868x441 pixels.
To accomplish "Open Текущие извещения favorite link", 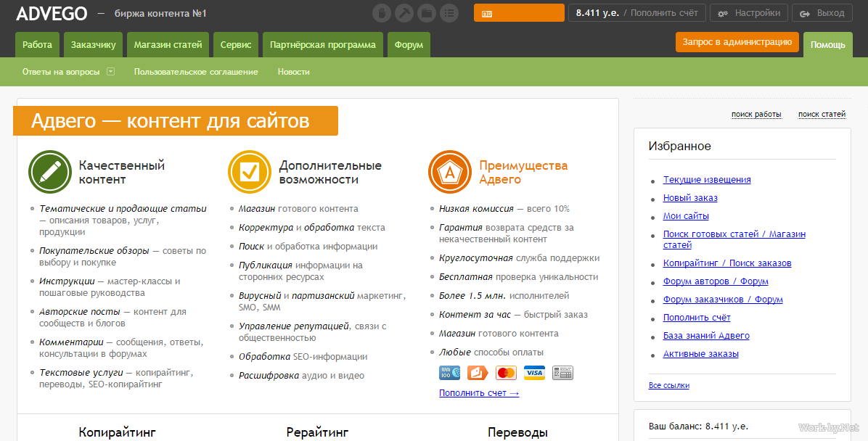I will [707, 179].
